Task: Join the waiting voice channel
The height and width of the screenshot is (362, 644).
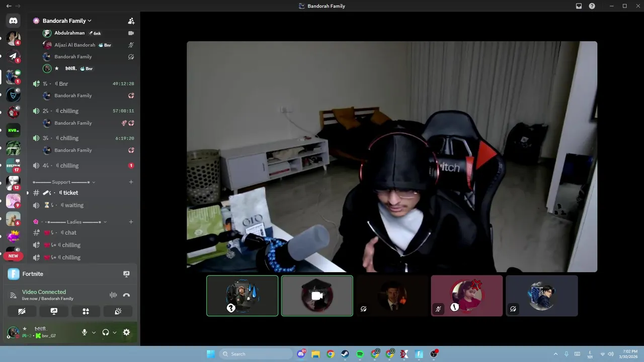Action: pyautogui.click(x=83, y=205)
